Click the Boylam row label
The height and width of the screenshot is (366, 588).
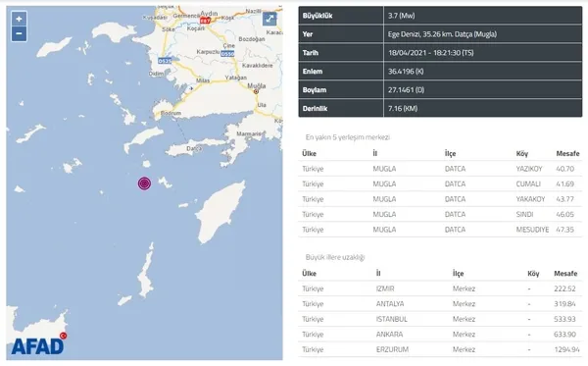click(x=315, y=90)
